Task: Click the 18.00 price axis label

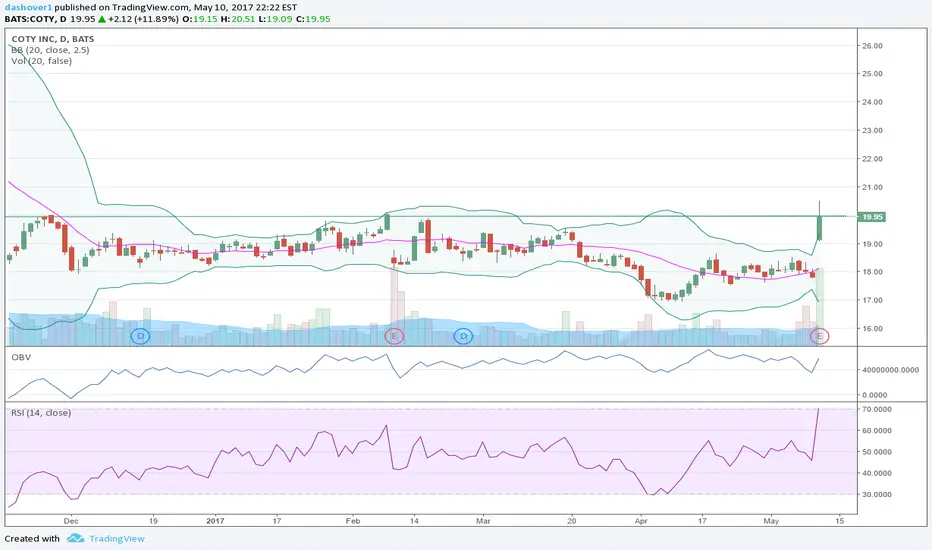Action: tap(872, 272)
